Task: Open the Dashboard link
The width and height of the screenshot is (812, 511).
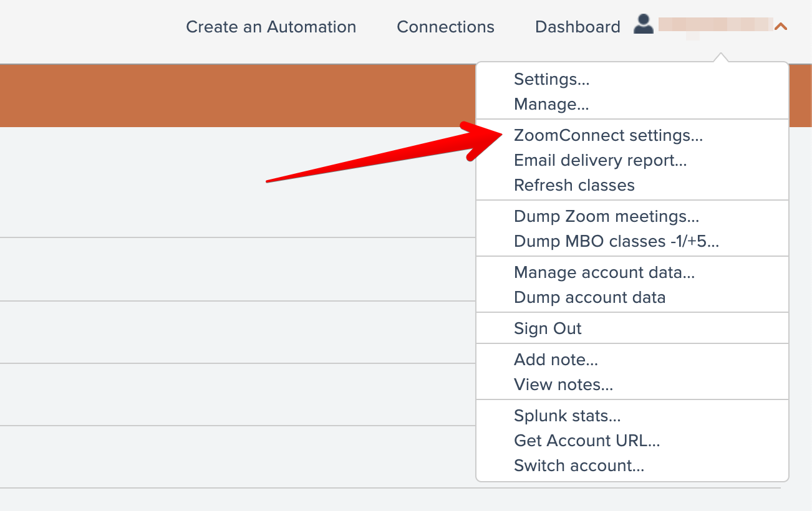Action: pos(578,27)
